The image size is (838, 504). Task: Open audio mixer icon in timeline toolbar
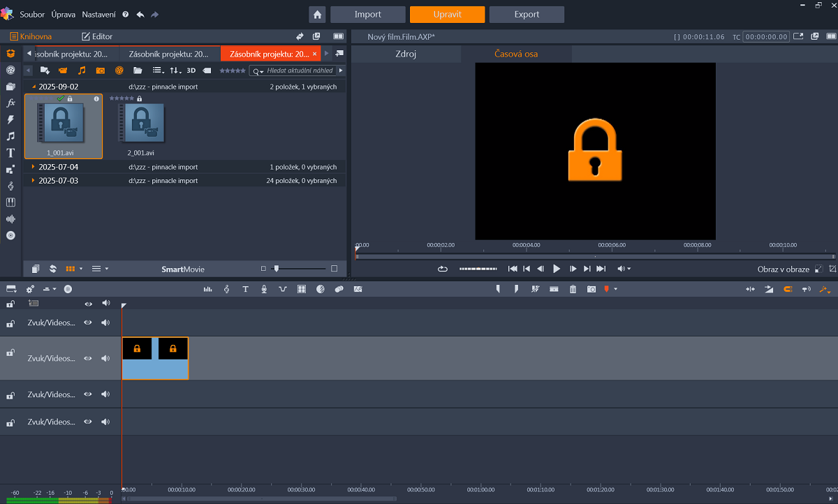(x=207, y=289)
